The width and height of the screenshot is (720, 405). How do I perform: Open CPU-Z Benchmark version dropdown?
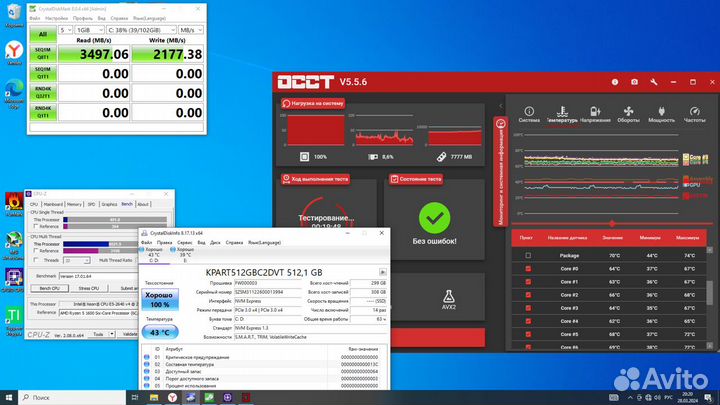point(98,276)
